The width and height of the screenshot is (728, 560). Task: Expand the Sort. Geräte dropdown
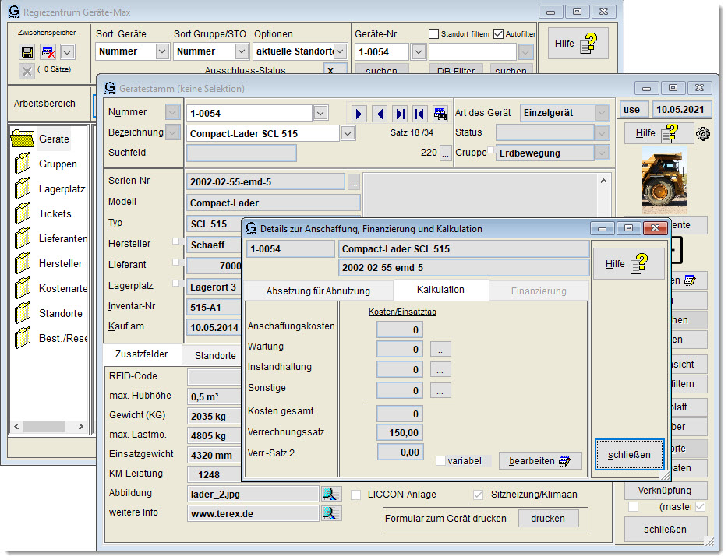coord(162,51)
